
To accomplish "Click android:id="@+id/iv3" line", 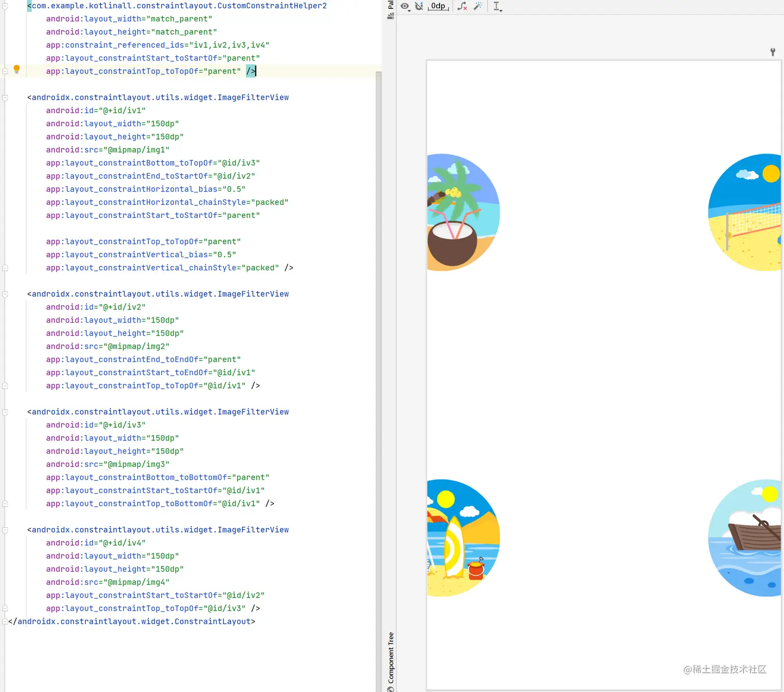I will coord(96,425).
